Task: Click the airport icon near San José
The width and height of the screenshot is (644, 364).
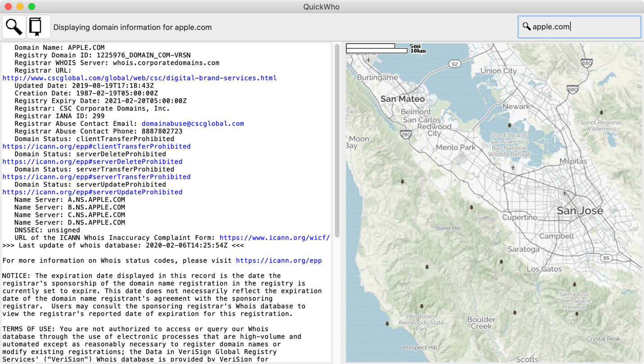Action: coord(565,193)
